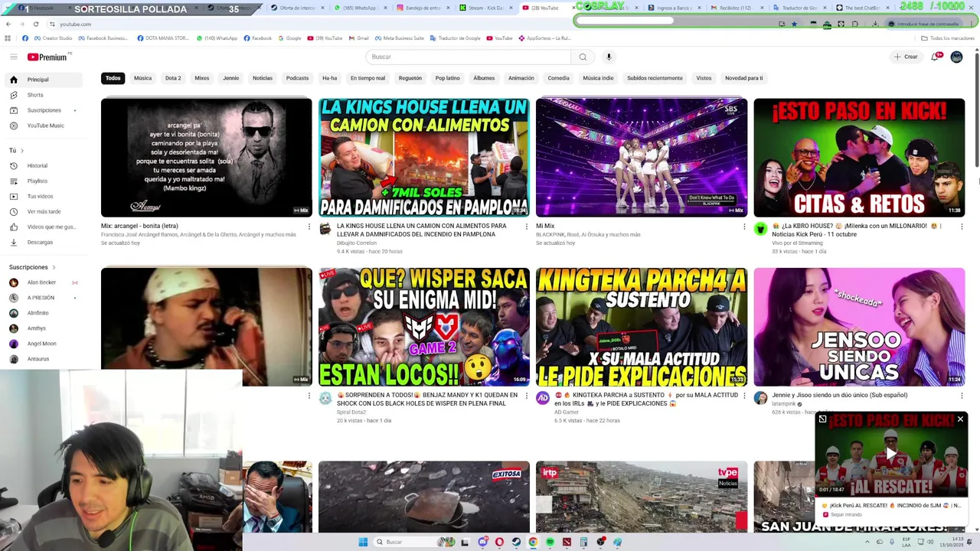The image size is (980, 551).
Task: Open the Blackpink Mi Mix thumbnail
Action: (x=642, y=158)
